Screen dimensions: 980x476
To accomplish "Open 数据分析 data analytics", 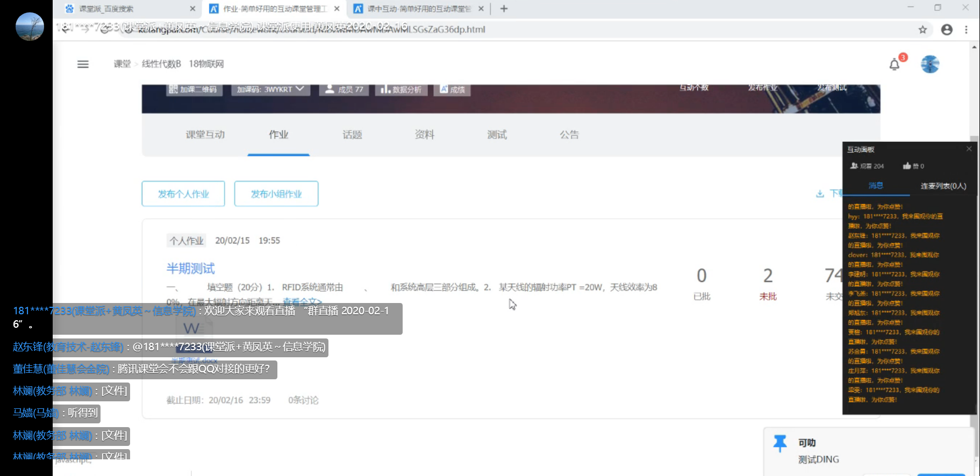I will 401,89.
